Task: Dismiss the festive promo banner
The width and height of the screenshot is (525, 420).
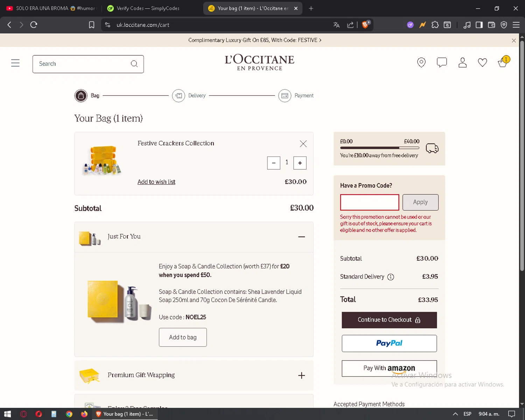Action: 514,41
